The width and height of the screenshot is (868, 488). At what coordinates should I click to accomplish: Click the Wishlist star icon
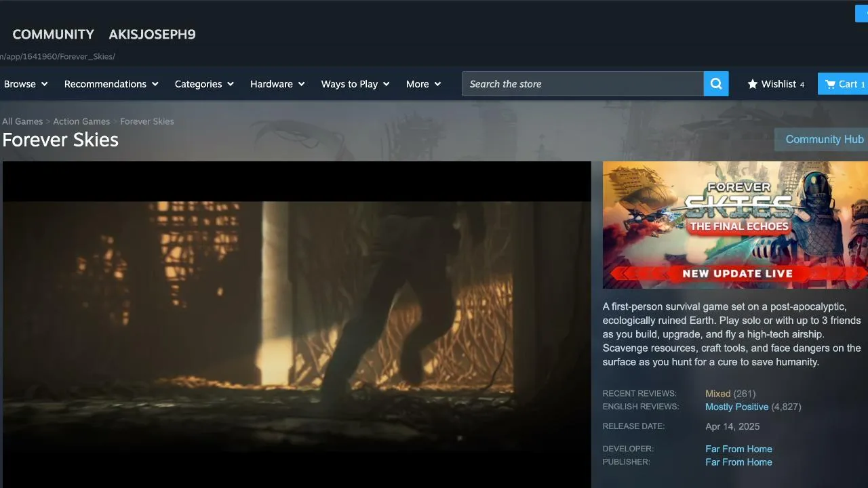753,84
